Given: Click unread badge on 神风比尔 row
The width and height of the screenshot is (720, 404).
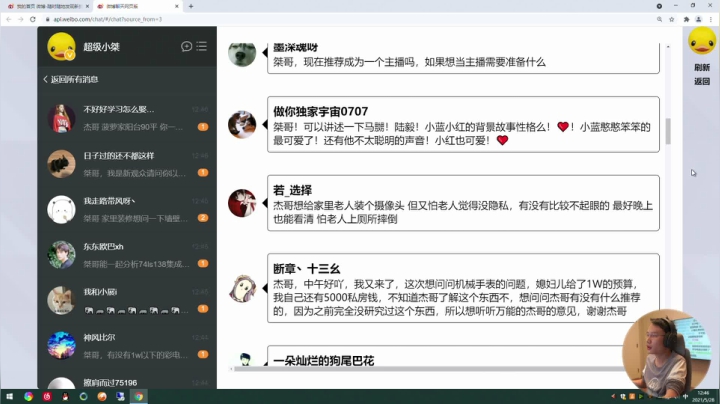Looking at the screenshot, I should pos(203,354).
